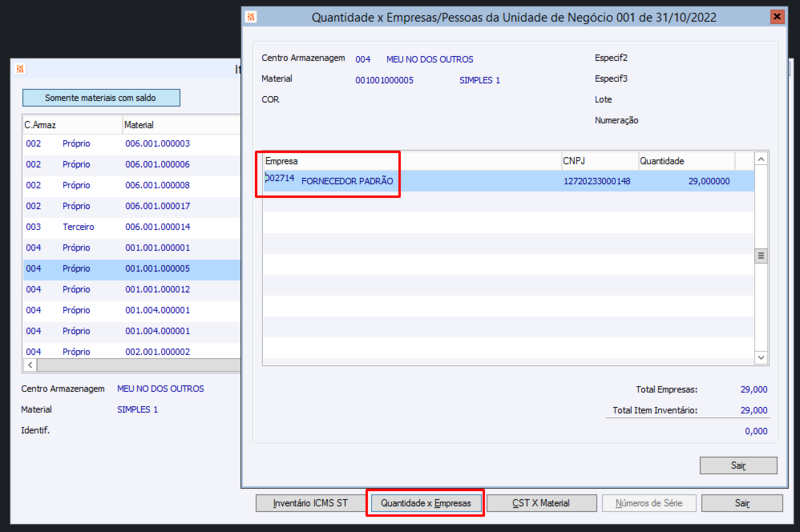The width and height of the screenshot is (800, 532).
Task: Select material row 006.001.000017
Action: [x=132, y=207]
